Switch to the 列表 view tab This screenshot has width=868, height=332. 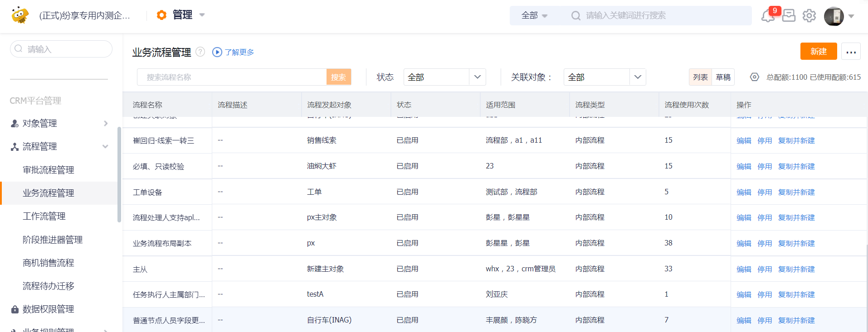(700, 77)
